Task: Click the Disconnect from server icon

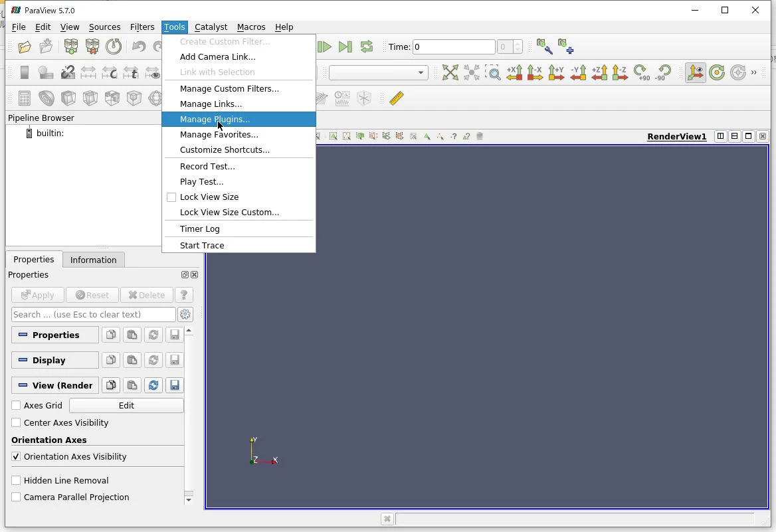Action: click(x=92, y=47)
